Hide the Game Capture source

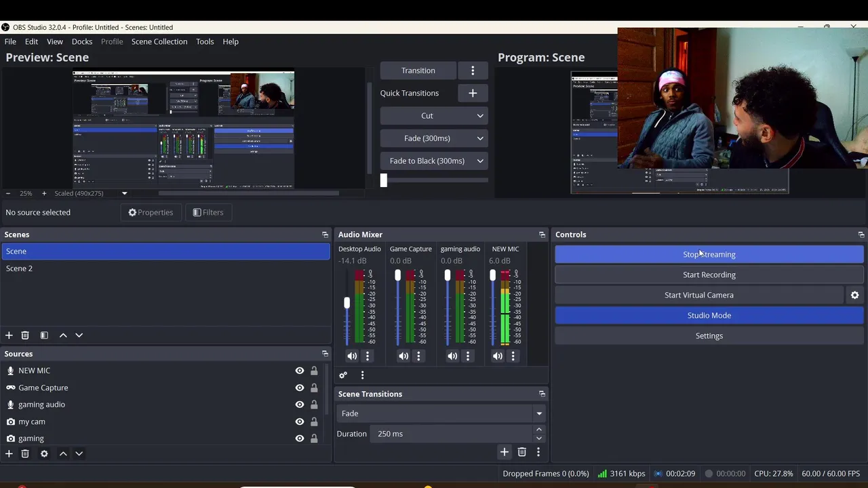pos(299,388)
